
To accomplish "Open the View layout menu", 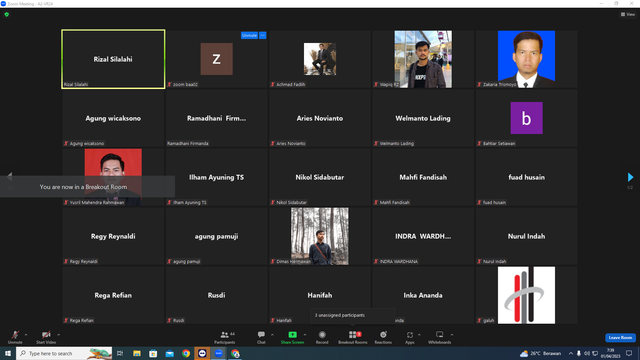I will click(628, 14).
